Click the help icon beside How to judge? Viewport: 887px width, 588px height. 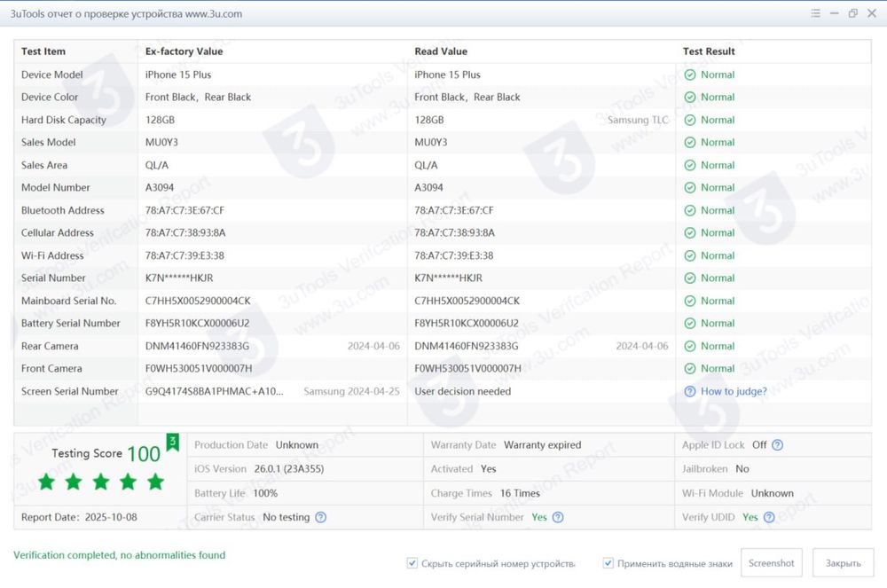point(689,391)
